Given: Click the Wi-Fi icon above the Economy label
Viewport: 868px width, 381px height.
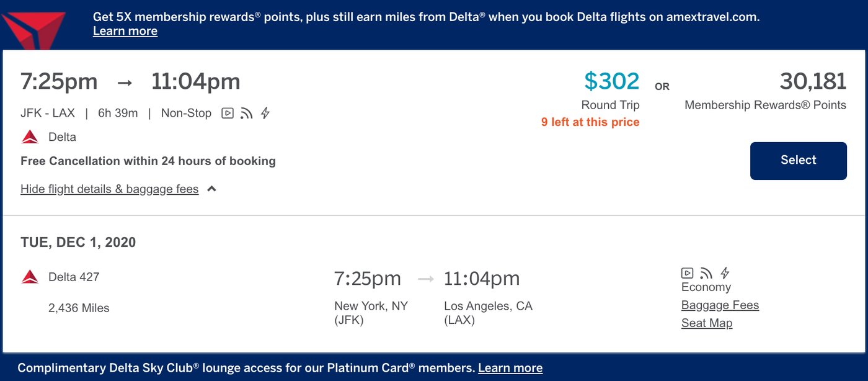Looking at the screenshot, I should (706, 272).
